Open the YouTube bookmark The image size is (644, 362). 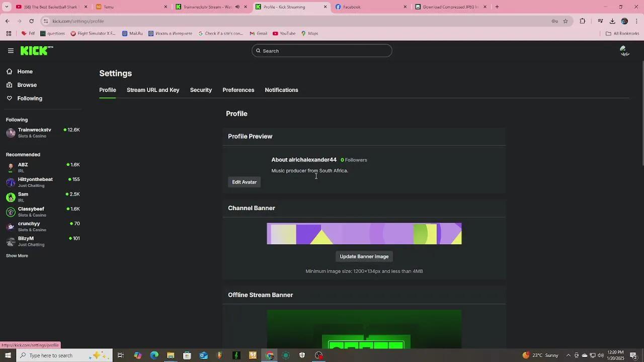pyautogui.click(x=284, y=34)
